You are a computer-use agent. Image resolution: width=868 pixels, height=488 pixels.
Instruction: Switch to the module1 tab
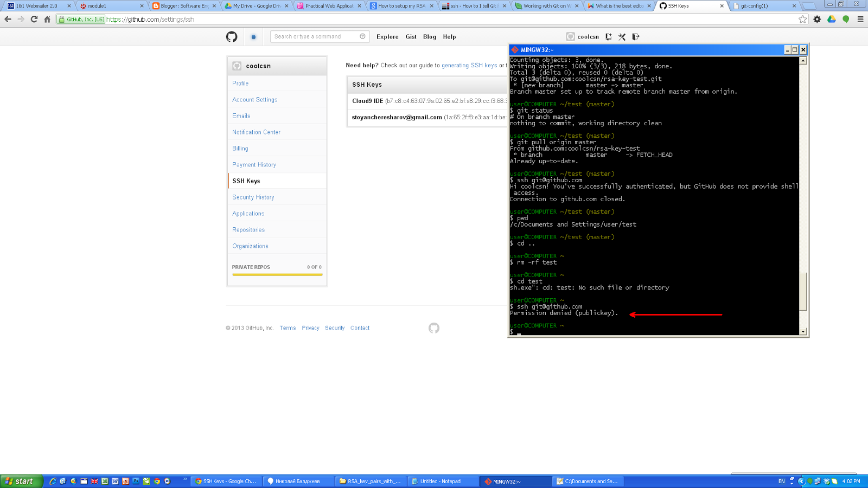[111, 6]
